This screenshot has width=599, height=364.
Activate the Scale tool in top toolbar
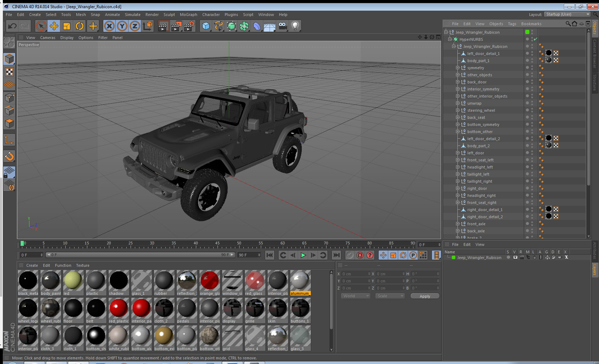tap(67, 26)
